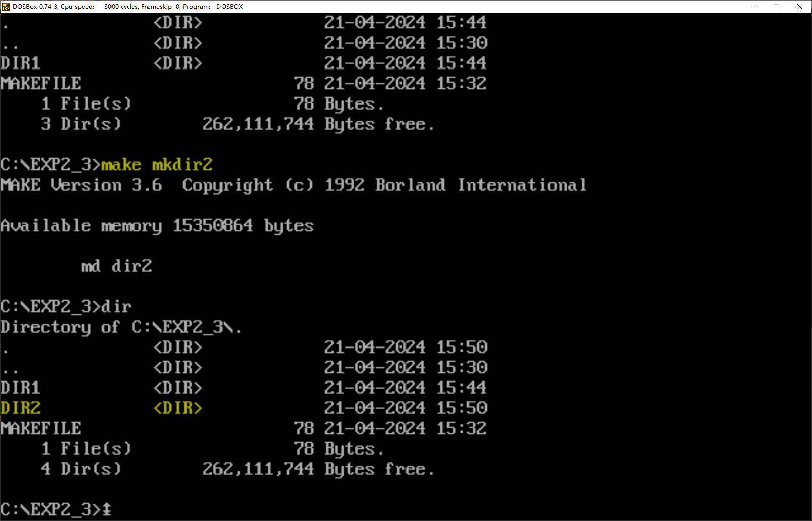Select the 4 Dir(s) summary line
812x521 pixels.
pyautogui.click(x=80, y=469)
